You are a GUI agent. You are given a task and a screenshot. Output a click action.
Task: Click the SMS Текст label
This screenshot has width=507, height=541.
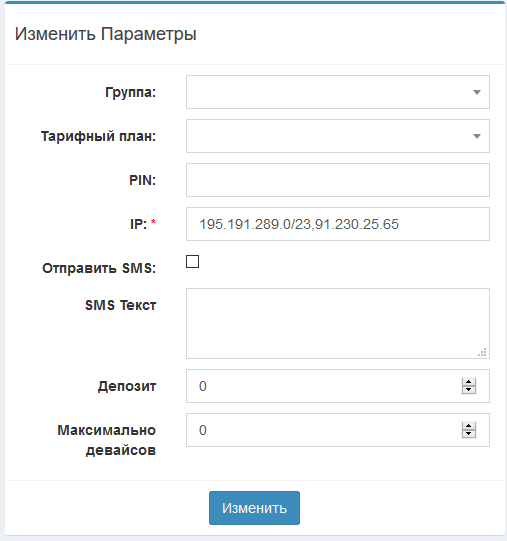click(x=120, y=305)
